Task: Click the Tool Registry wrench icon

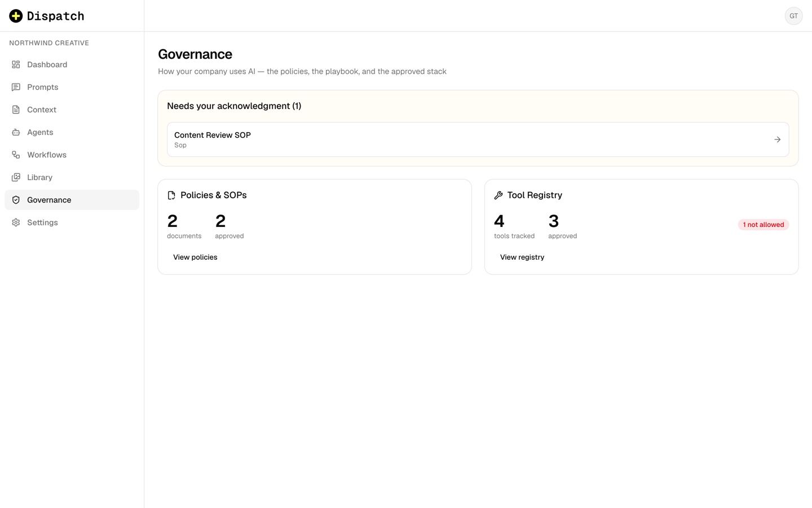Action: pos(498,195)
